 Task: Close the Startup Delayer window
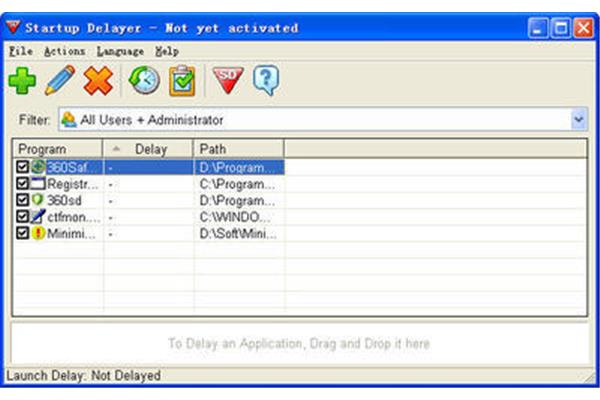[584, 28]
